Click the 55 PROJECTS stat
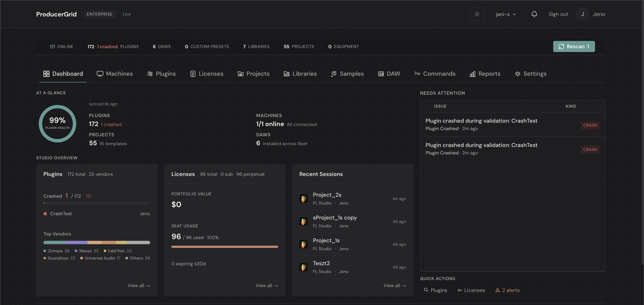The image size is (644, 305). pyautogui.click(x=299, y=46)
